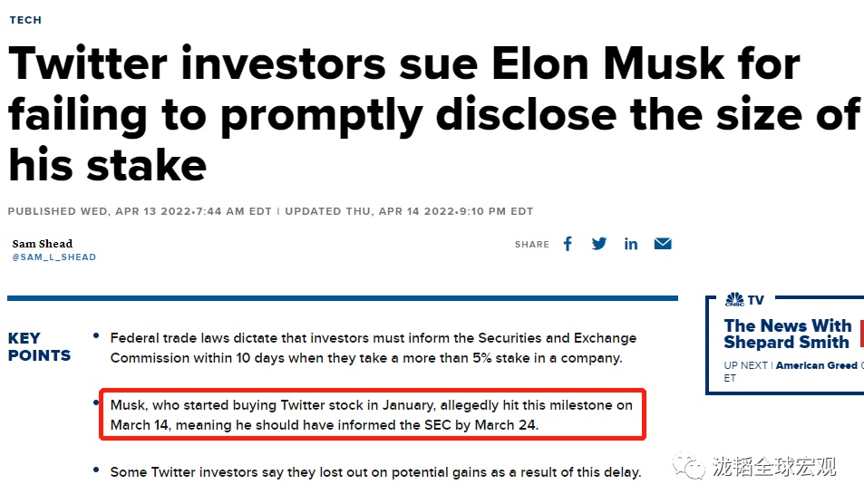Click the Chinese watermark text
864x504 pixels.
[x=773, y=467]
